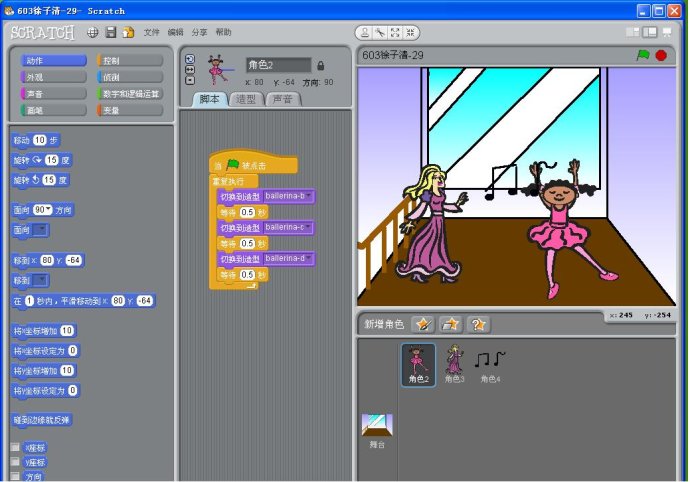Open ballerina-b costume dropdown in script

coord(309,196)
